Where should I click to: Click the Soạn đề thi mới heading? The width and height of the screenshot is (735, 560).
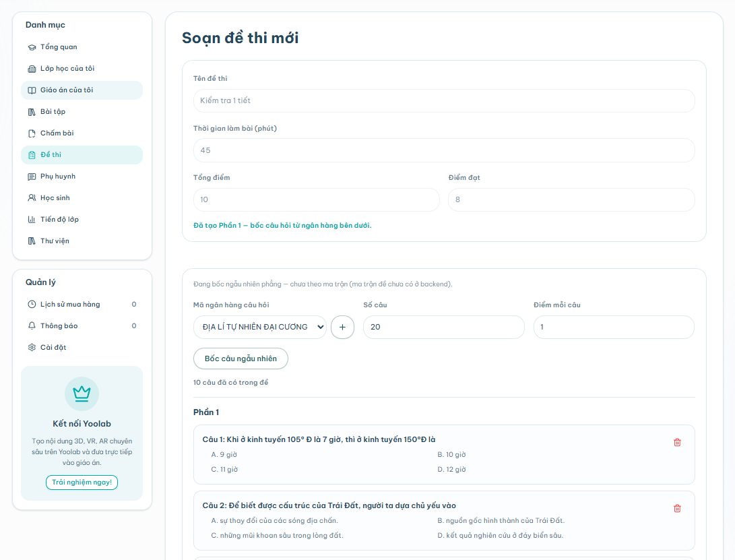tap(240, 38)
